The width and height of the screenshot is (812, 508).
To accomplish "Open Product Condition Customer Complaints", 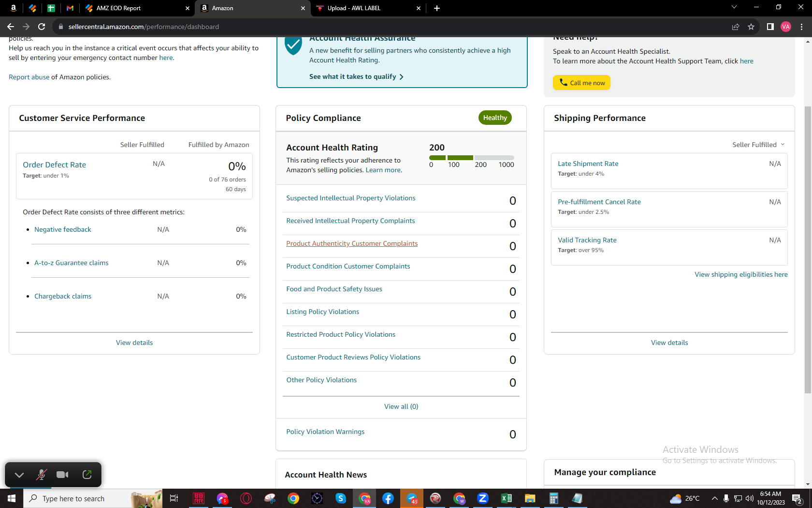I will click(348, 266).
